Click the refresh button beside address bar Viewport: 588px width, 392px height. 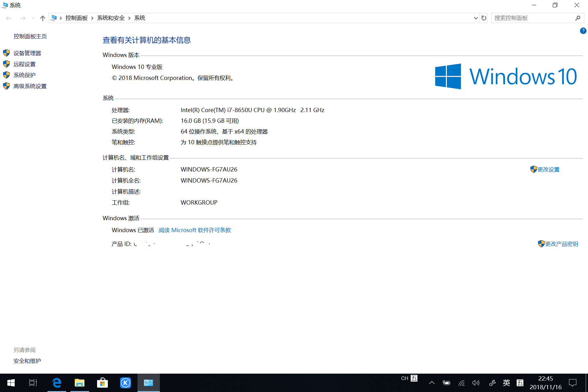(484, 18)
